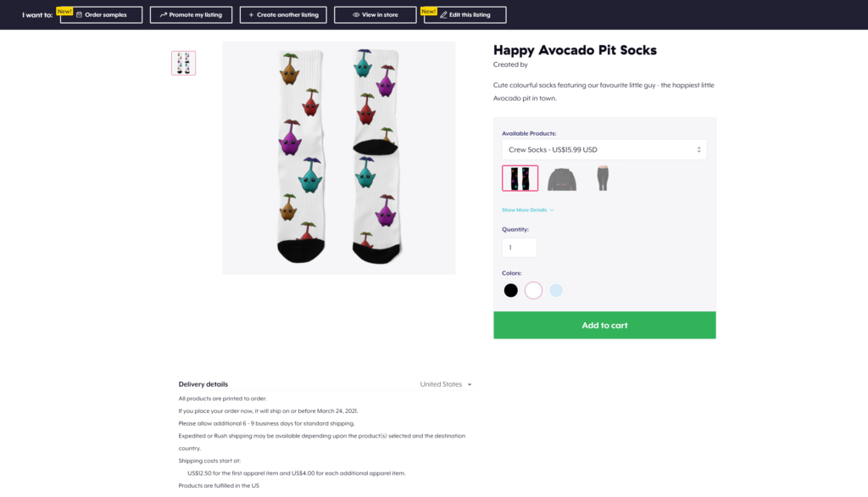Expand Show More Details
This screenshot has width=868, height=497.
[527, 210]
